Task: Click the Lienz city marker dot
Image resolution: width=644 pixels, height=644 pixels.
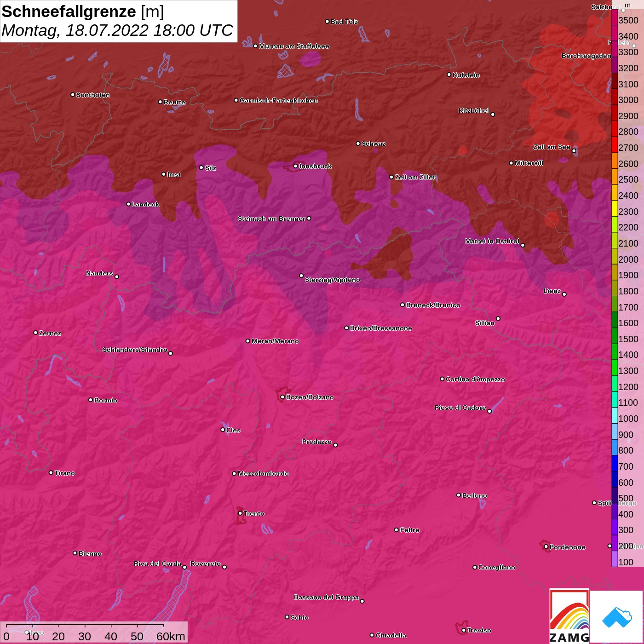Action: 564,294
